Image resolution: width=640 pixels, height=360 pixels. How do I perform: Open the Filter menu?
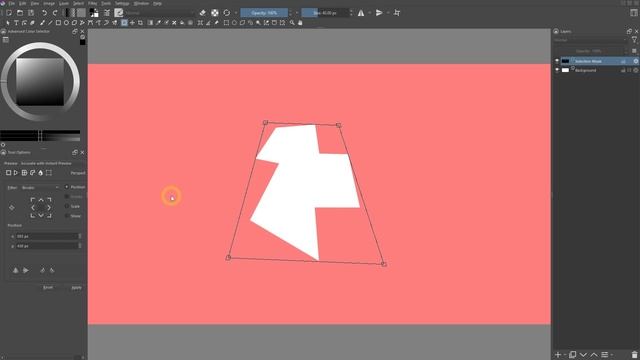[x=93, y=3]
